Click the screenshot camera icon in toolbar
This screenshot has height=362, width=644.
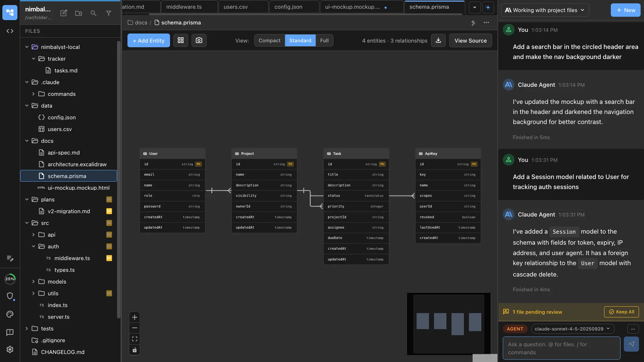click(x=199, y=41)
